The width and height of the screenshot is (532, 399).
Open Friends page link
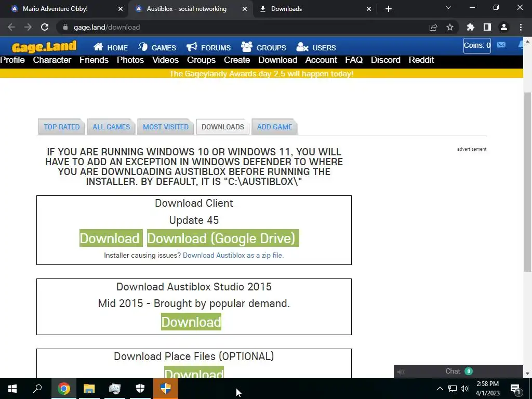pyautogui.click(x=94, y=60)
